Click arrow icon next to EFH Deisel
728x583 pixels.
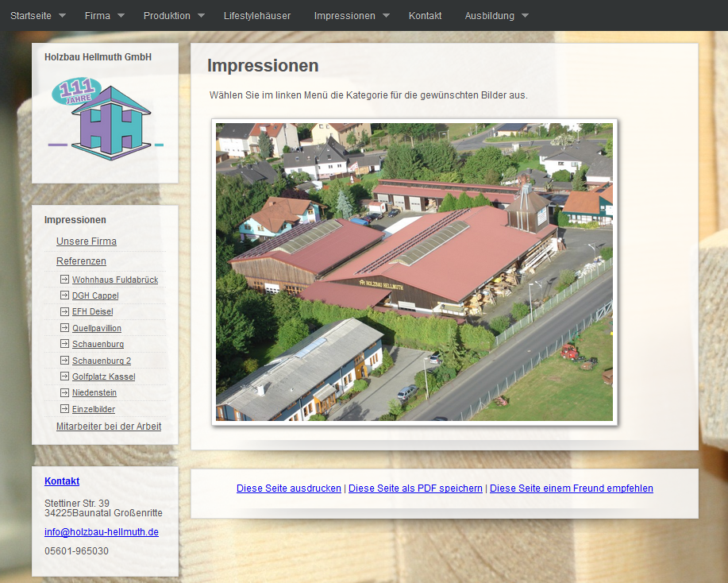(64, 311)
